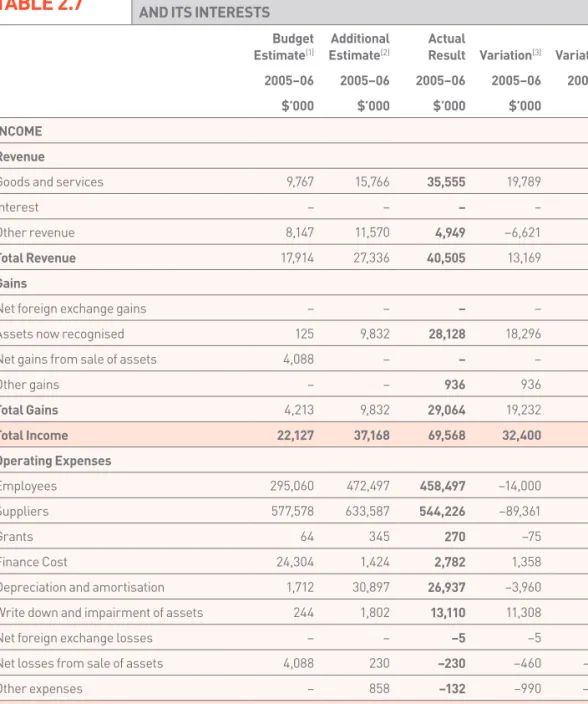
Task: Select the Operating Expenses section heading
Action: (55, 461)
